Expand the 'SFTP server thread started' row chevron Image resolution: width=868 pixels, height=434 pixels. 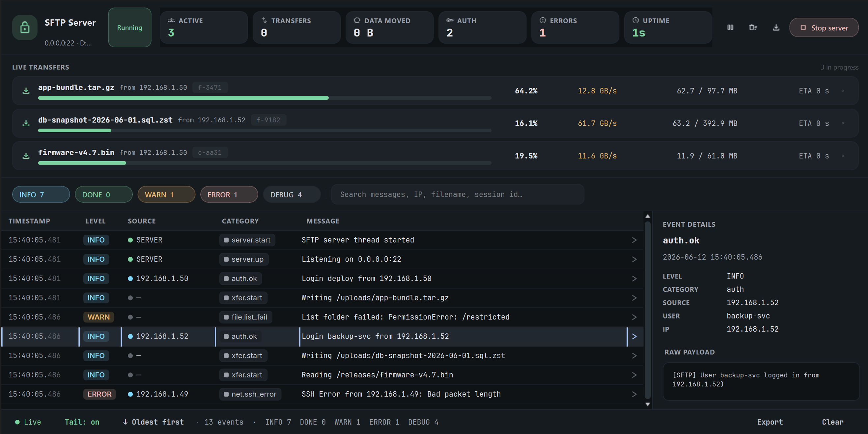pyautogui.click(x=634, y=240)
